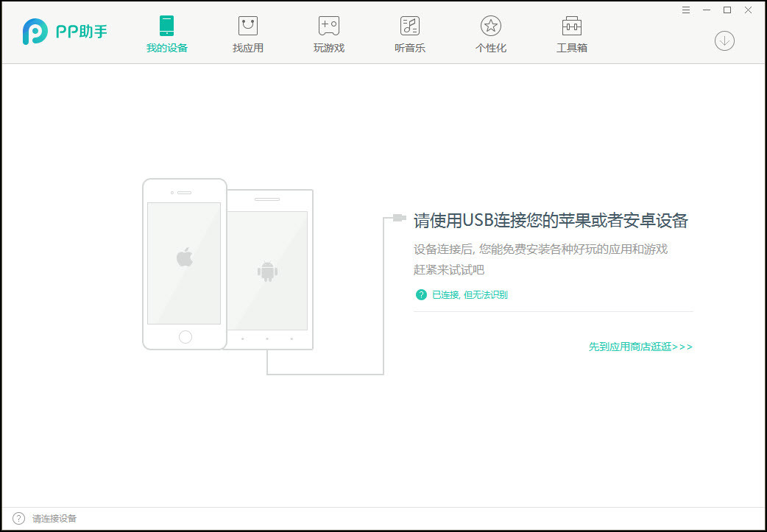Click the 请使用USB连接您的苹果或者安卓设备 heading
This screenshot has height=532, width=767.
point(551,221)
